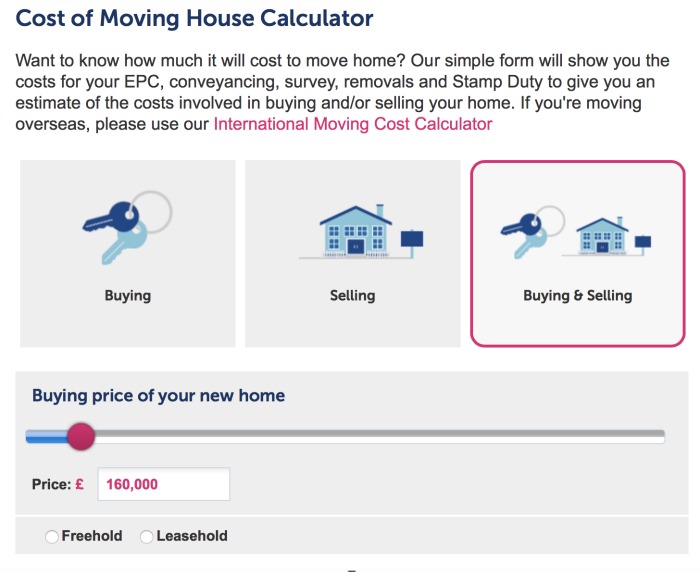Click the keys icon in the Buying & Selling card
The width and height of the screenshot is (700, 572).
click(x=532, y=232)
